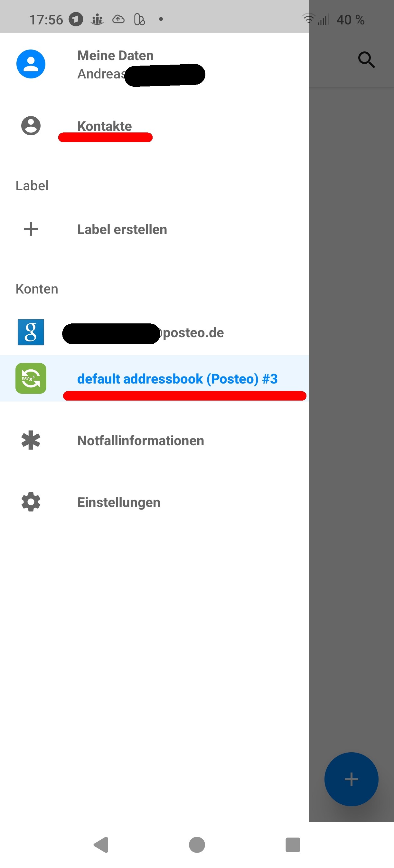This screenshot has width=394, height=868.
Task: Tap the Android recent apps button
Action: [293, 845]
